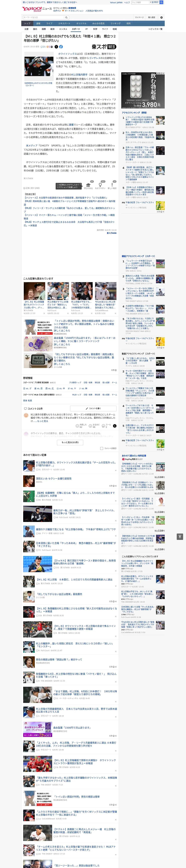186x868 pixels.
Task: Share the article on X
Action: (56, 47)
